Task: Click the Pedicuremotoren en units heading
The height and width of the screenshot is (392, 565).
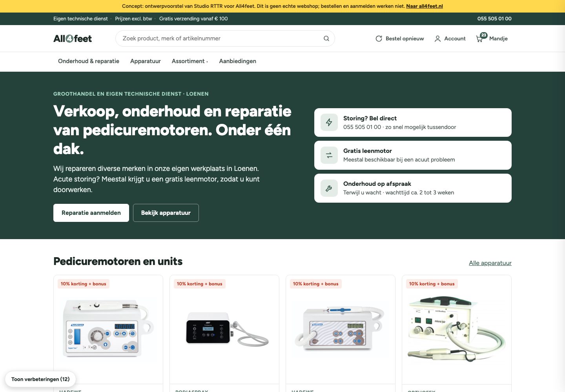Action: 118,261
